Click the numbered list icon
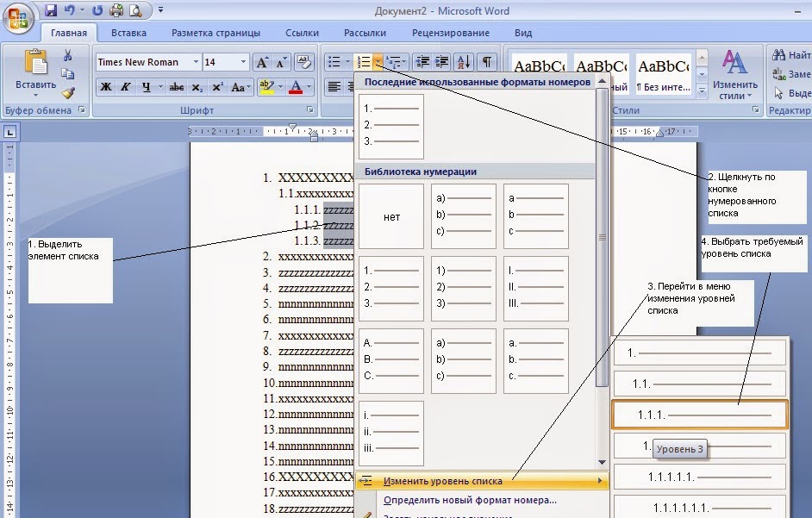The height and width of the screenshot is (518, 812). tap(364, 62)
